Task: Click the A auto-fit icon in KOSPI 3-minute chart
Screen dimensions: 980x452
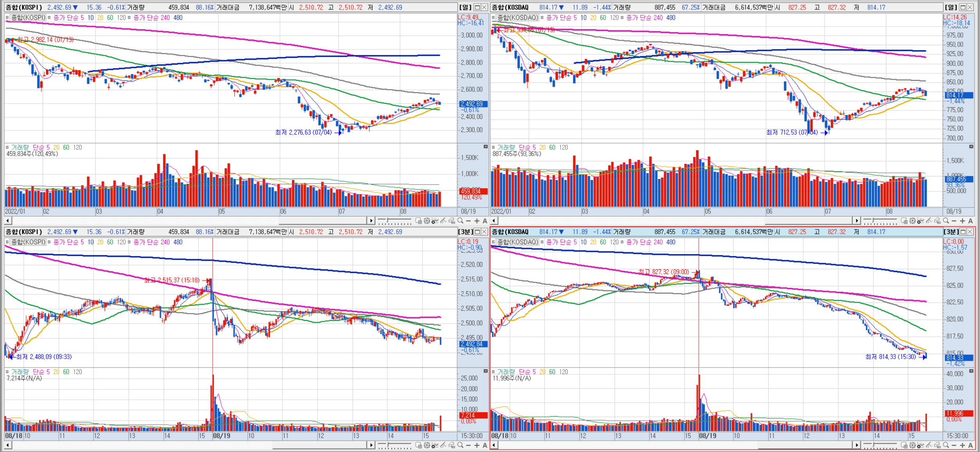Action: 485,445
